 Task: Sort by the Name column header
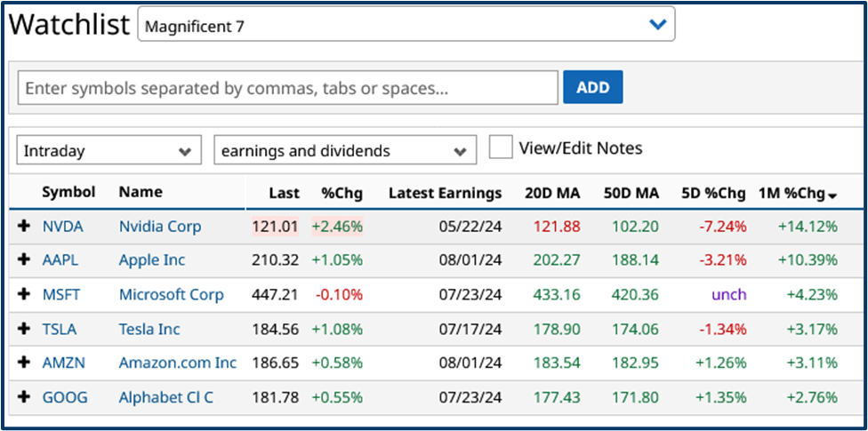point(141,192)
